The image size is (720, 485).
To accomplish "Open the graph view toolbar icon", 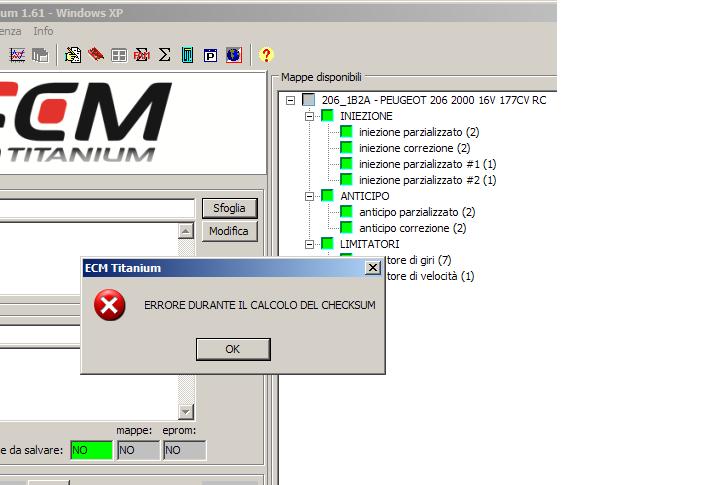I will coord(17,55).
